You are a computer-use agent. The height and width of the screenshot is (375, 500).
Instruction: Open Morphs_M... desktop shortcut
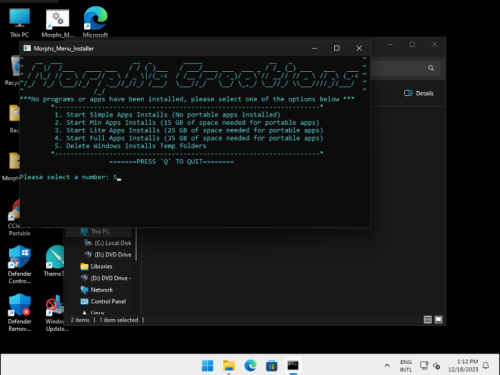click(57, 22)
